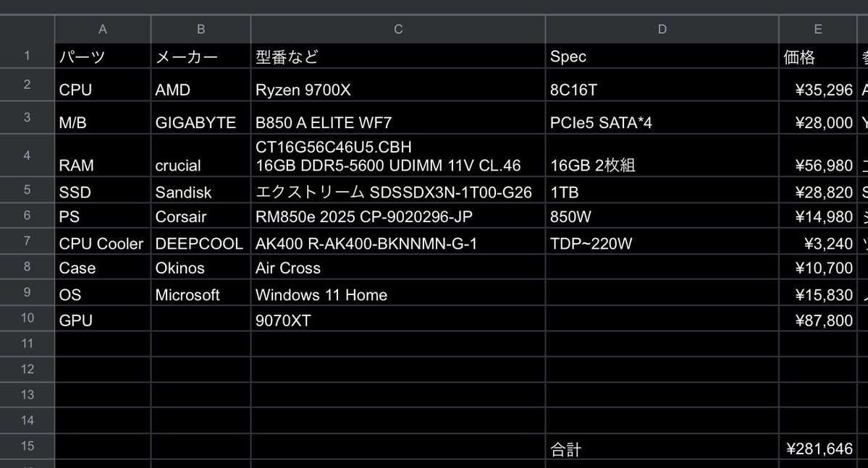Select the ¥28,000 price cell
Viewport: 868px width, 468px height.
point(817,117)
